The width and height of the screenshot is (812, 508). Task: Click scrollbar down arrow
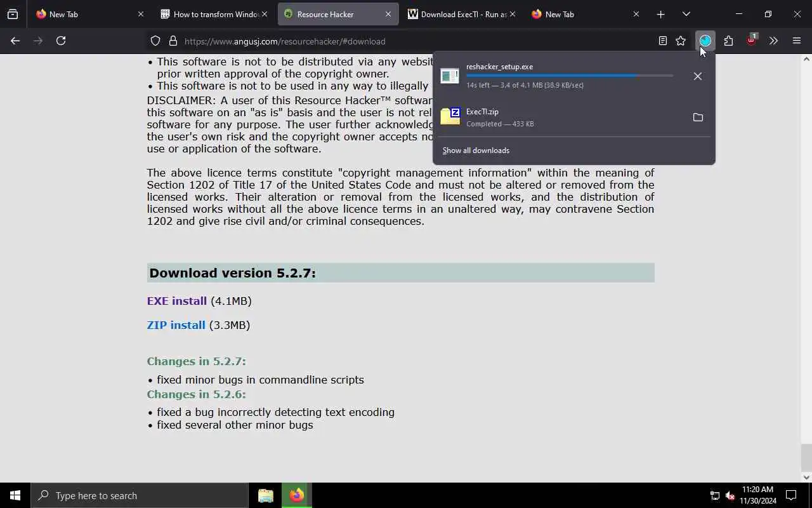tap(806, 477)
